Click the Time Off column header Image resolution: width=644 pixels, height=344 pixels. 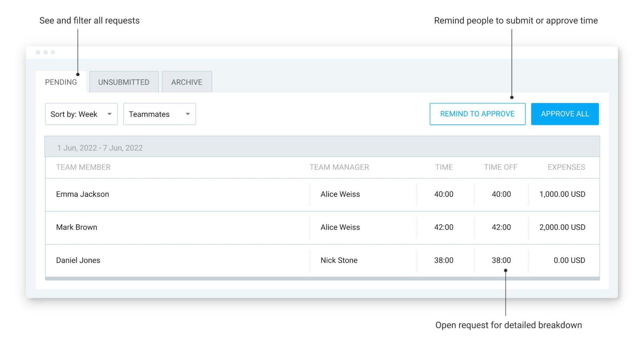(500, 167)
